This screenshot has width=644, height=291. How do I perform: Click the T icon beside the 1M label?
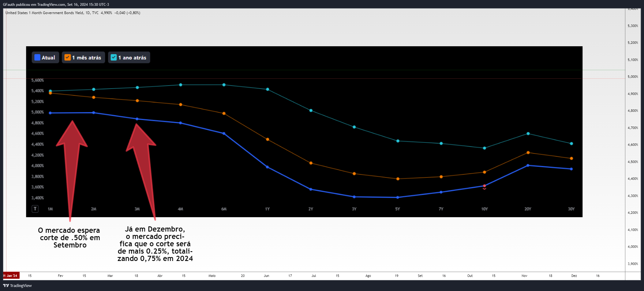[x=35, y=209]
